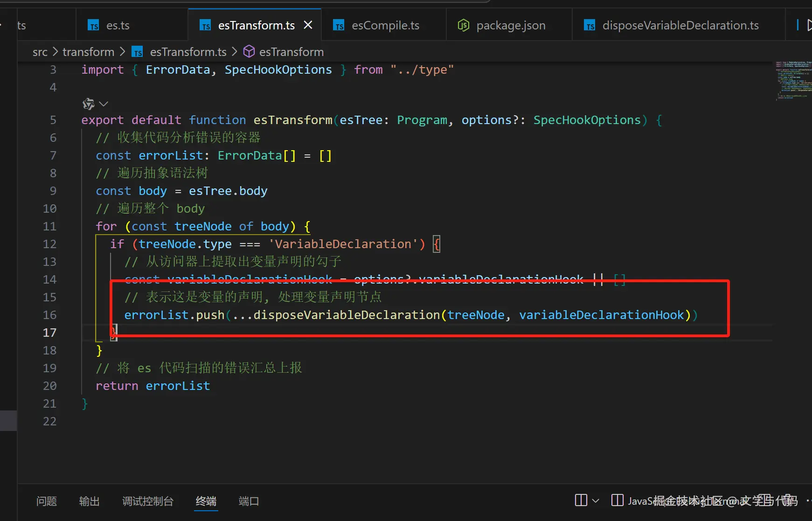The height and width of the screenshot is (521, 812).
Task: Click the esTransform symbol breadcrumb
Action: tap(284, 52)
